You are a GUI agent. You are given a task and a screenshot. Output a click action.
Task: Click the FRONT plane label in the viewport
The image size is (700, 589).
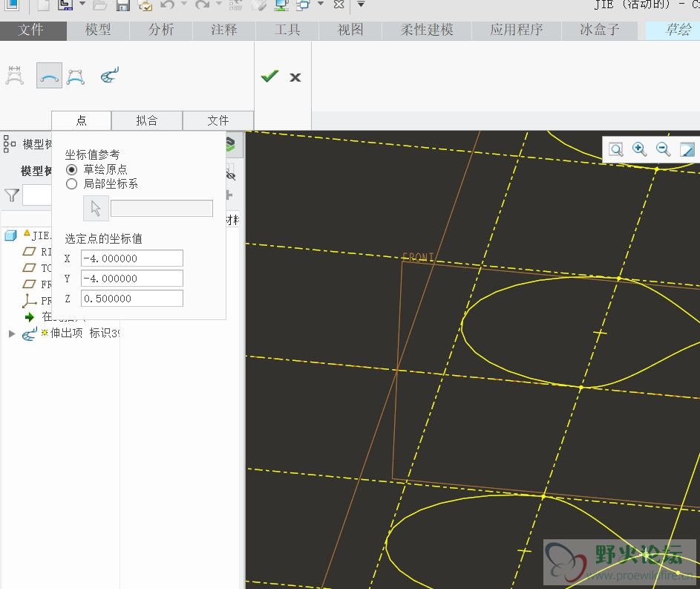(418, 257)
